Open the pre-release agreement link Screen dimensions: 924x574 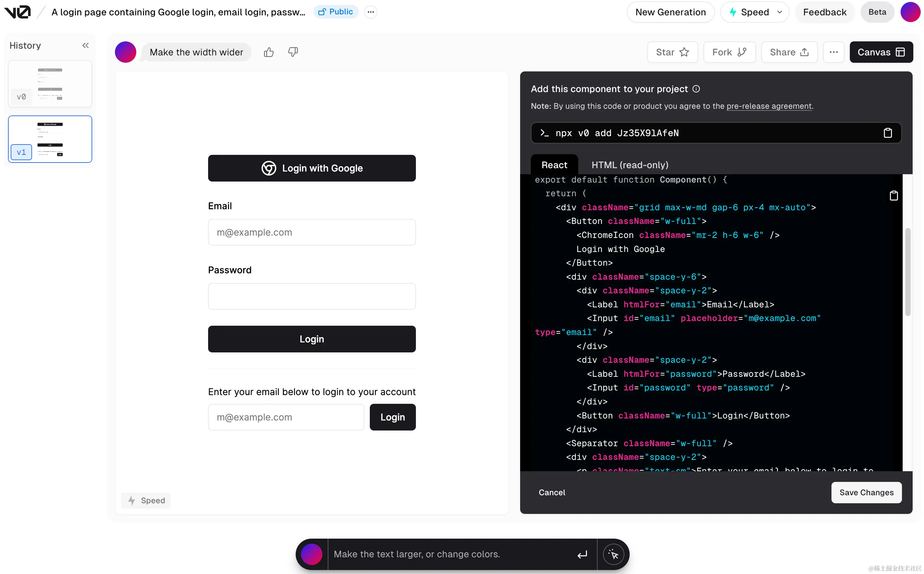coord(769,106)
